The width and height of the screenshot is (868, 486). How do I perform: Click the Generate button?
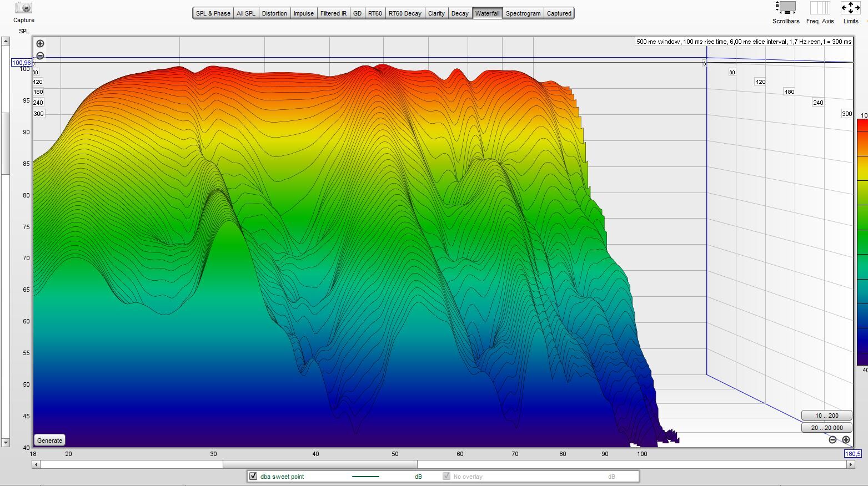(49, 441)
